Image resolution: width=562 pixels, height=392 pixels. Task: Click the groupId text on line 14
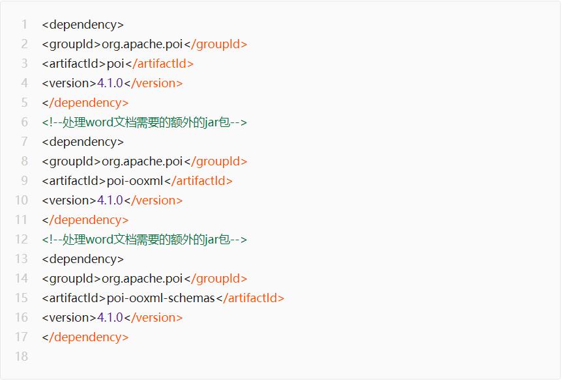coord(142,279)
